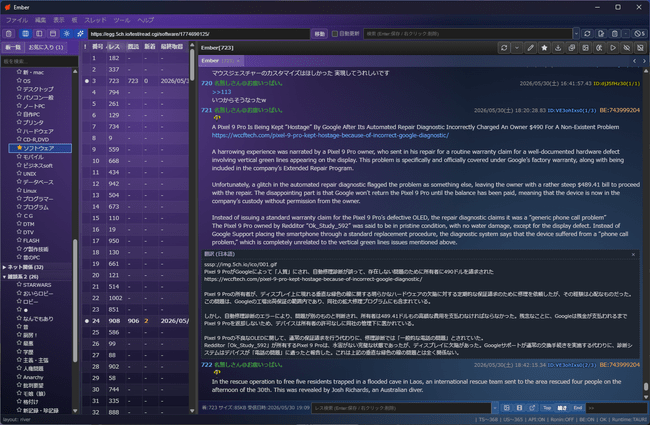Open the STARWARS board
The height and width of the screenshot is (425, 650).
tap(37, 285)
